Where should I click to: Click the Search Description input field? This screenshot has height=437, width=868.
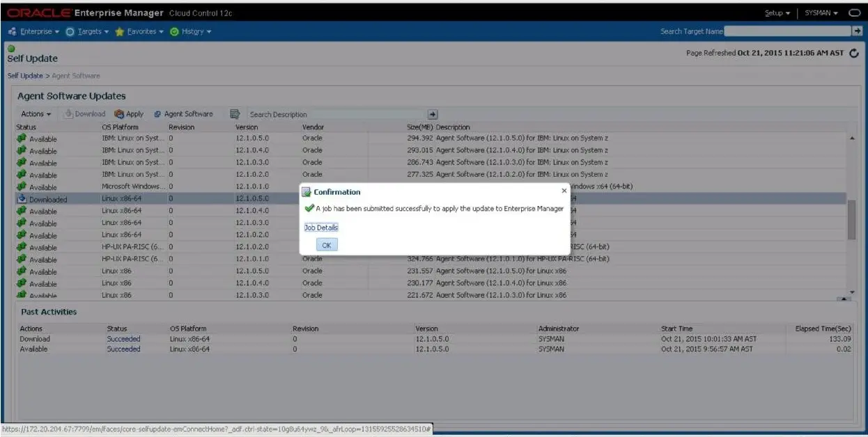(337, 115)
